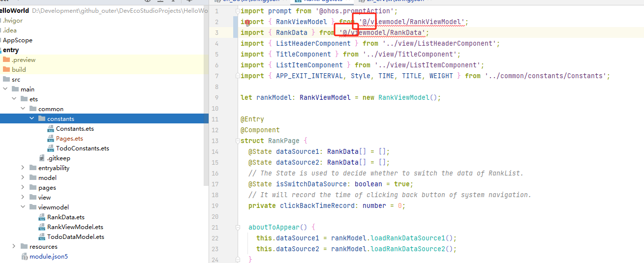644x263 pixels.
Task: Click the comment text on line 18
Action: (x=390, y=195)
